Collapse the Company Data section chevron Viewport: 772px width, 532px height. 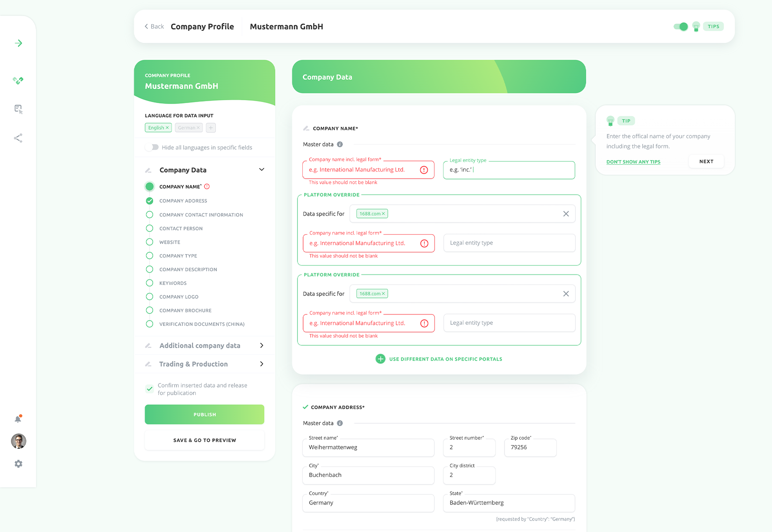coord(261,170)
